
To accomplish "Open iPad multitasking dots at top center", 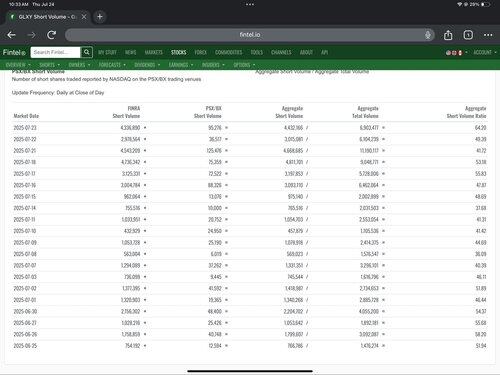I will pos(250,4).
